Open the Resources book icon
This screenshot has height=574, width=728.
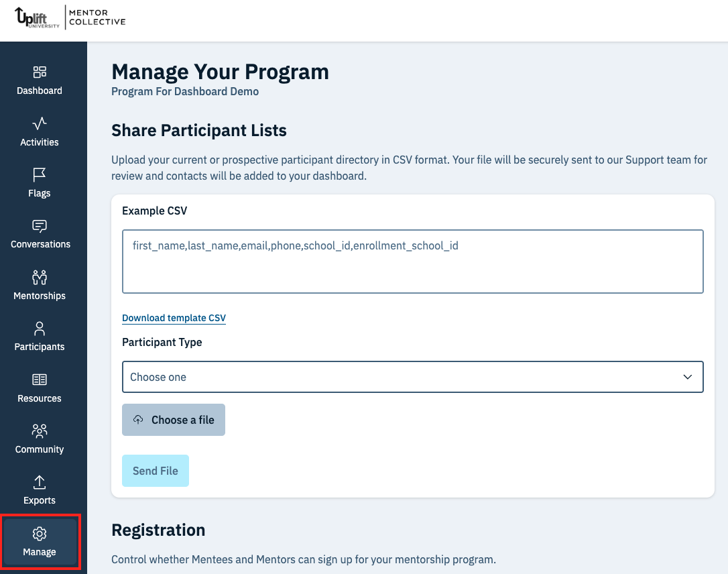(40, 380)
